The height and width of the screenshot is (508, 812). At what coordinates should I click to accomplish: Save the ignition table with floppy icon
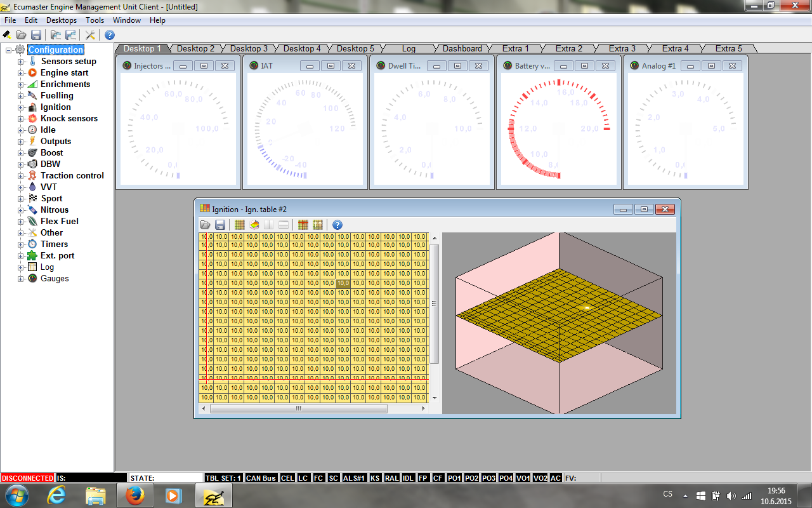(220, 225)
